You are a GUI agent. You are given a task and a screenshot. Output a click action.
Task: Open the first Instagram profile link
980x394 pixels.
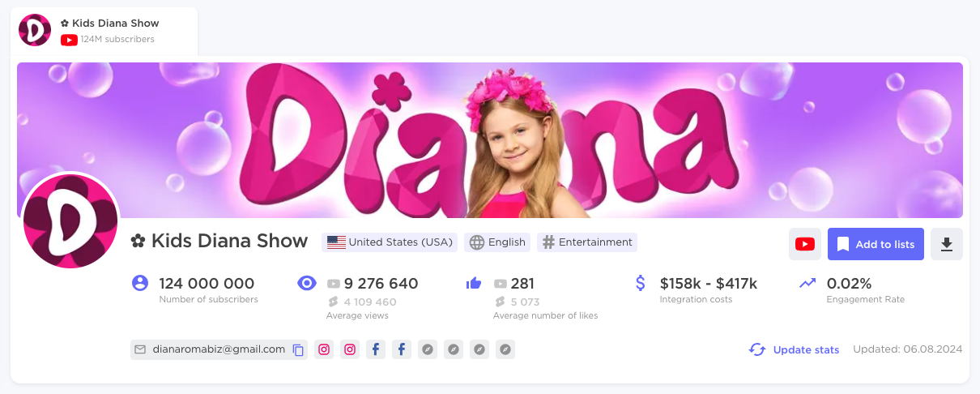coord(324,349)
